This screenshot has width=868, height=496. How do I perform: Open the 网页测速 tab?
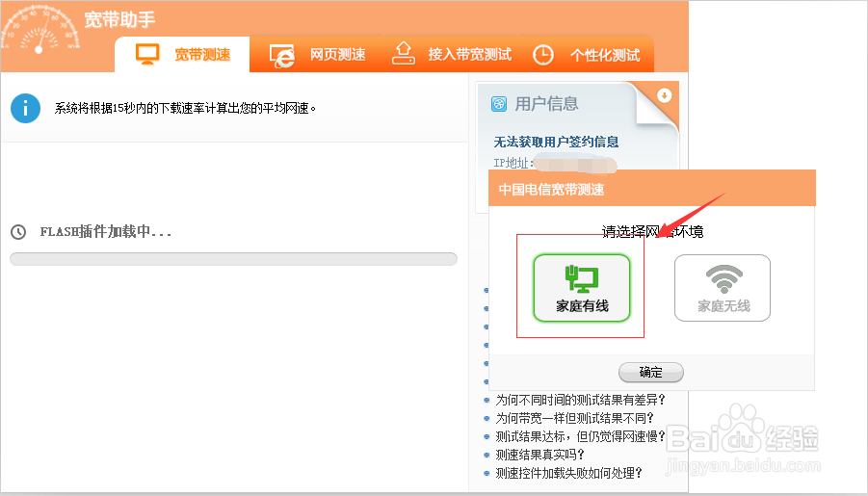tap(317, 54)
